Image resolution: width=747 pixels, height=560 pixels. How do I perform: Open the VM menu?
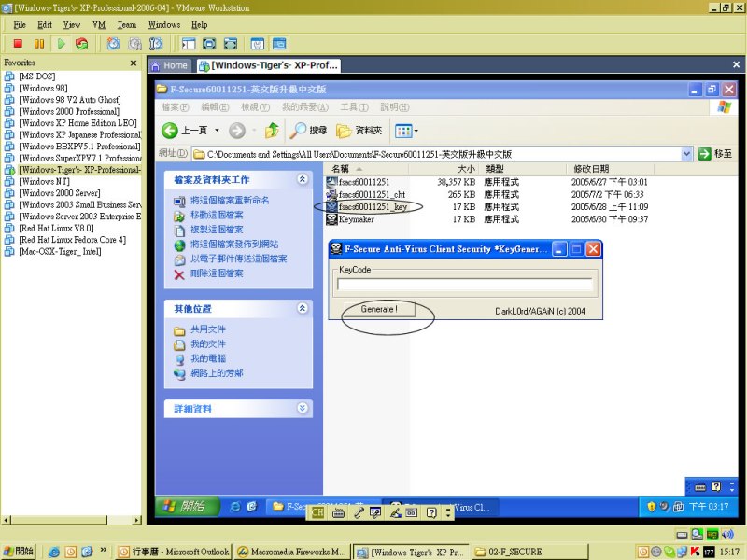99,25
